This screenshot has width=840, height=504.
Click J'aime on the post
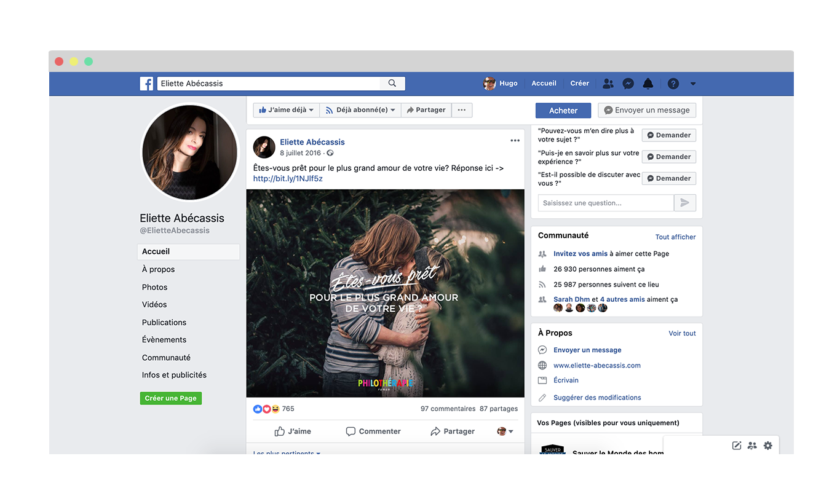pos(293,431)
